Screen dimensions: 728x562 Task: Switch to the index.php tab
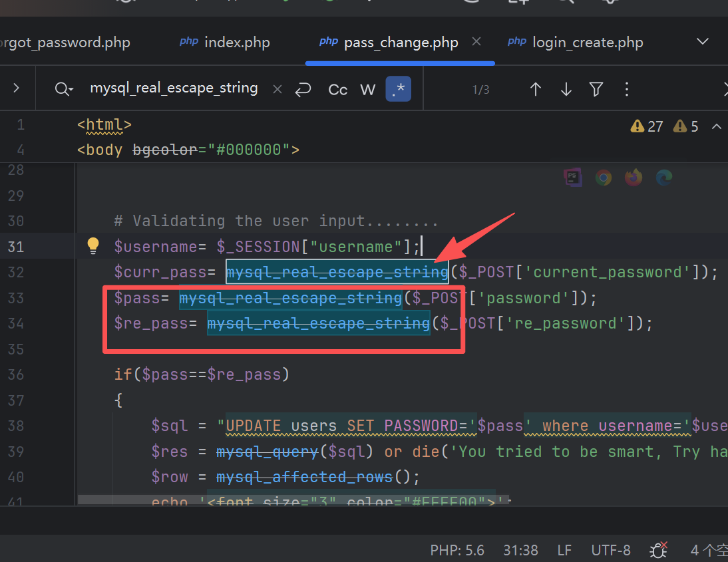225,42
